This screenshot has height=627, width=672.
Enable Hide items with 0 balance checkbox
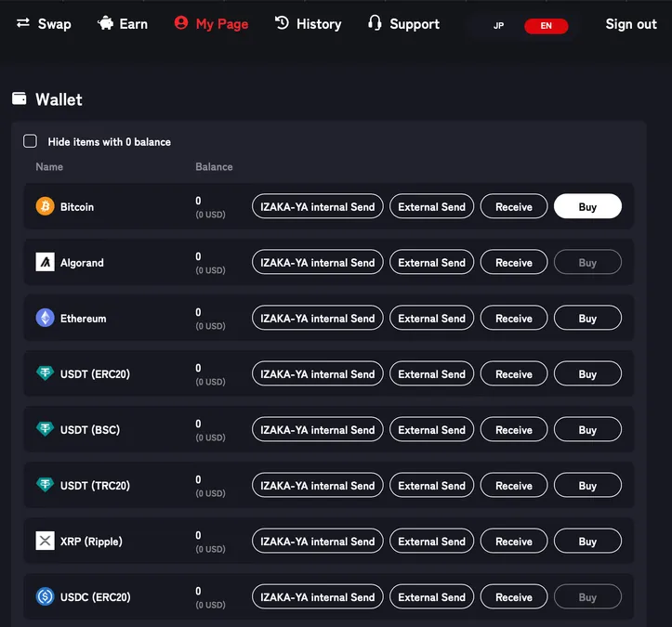[30, 141]
